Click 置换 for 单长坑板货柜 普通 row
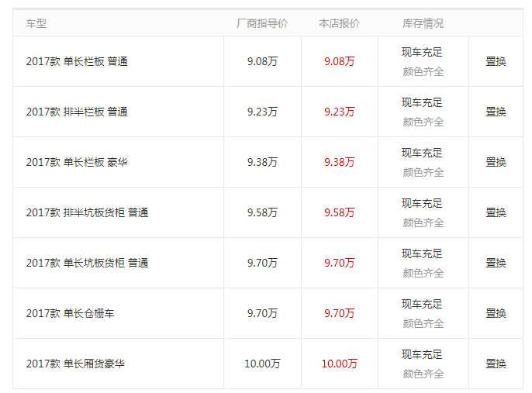Screen dimensions: 532x393 tap(496, 263)
